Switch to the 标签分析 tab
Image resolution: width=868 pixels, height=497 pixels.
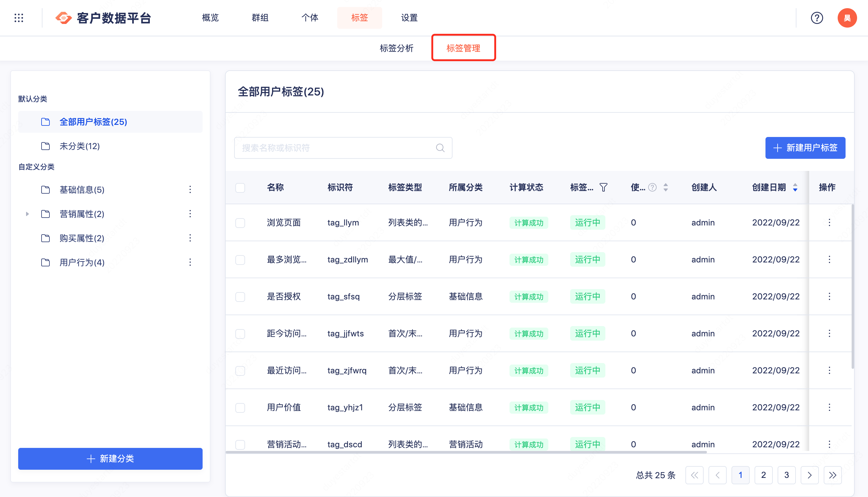397,48
